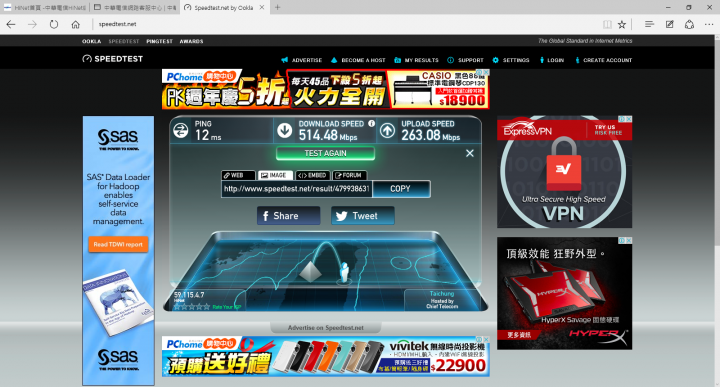The height and width of the screenshot is (387, 720).
Task: Open top PChome anniversary sale banner
Action: click(326, 89)
